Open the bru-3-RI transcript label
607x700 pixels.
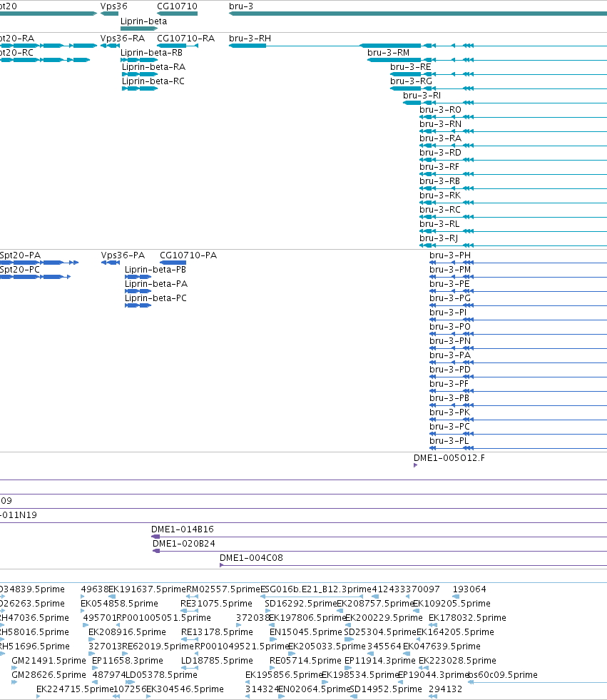(x=422, y=96)
